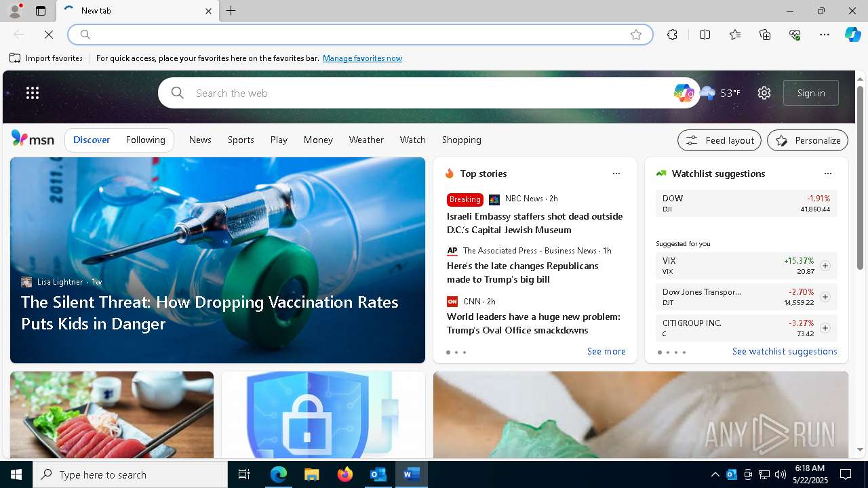Viewport: 868px width, 488px height.
Task: Open the Shopping menu item
Action: coord(462,140)
